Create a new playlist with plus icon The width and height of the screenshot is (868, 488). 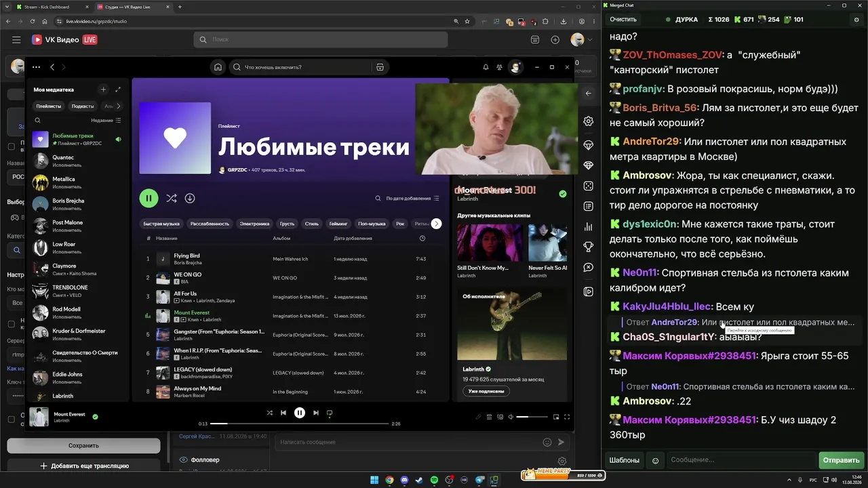pyautogui.click(x=103, y=89)
